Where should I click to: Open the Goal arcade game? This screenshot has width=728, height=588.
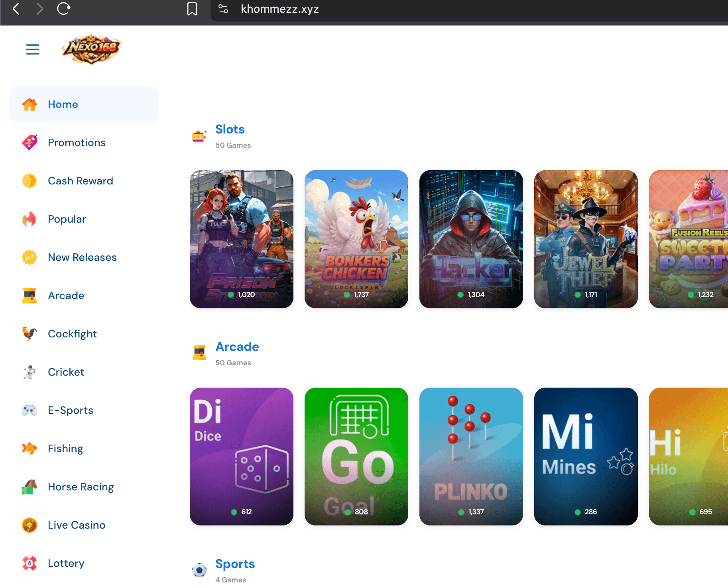pos(356,457)
